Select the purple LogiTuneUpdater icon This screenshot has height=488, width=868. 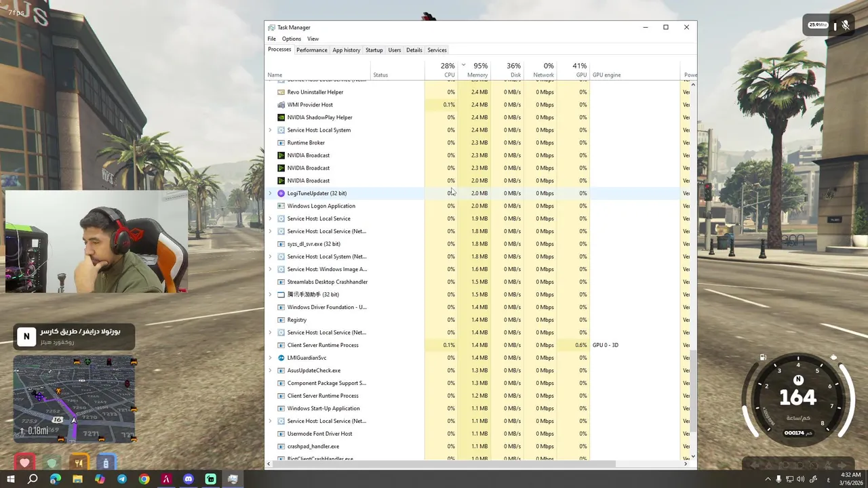[x=281, y=193]
